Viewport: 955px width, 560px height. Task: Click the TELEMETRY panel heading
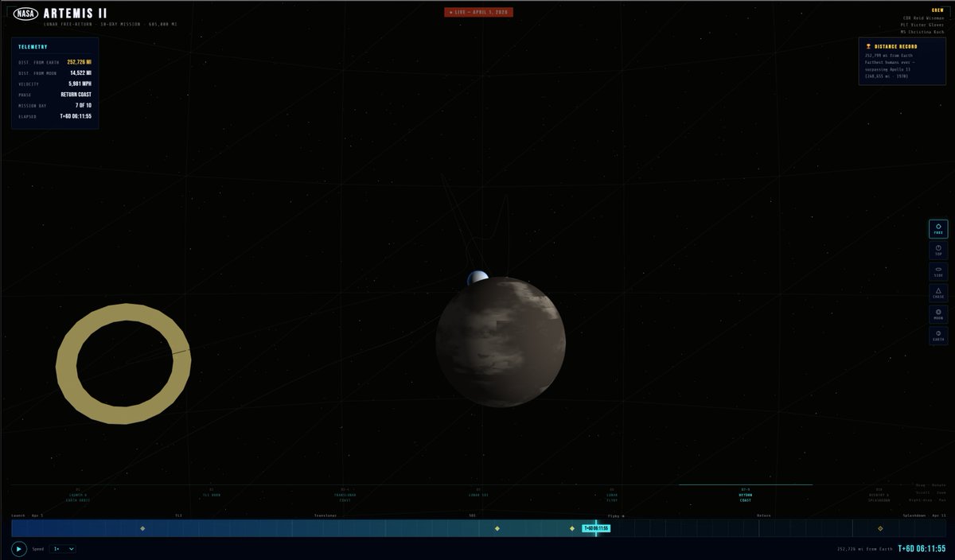pos(33,47)
